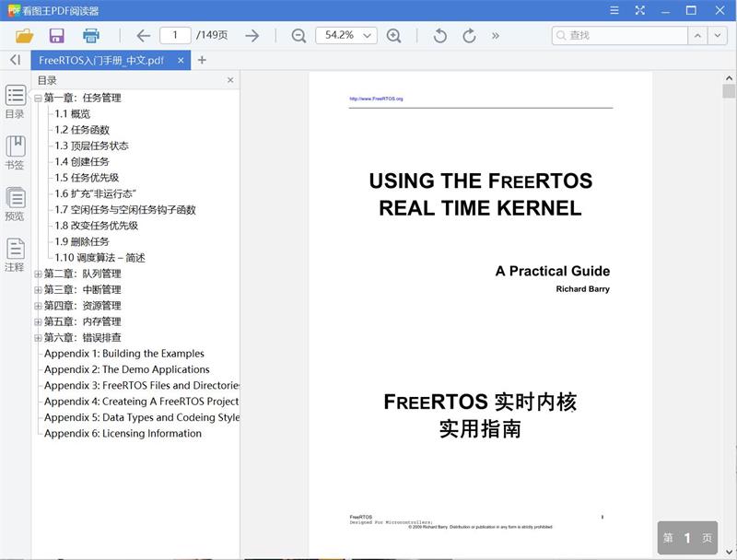Click scrollbar down arrow
Viewport: 737px width, 560px height.
729,552
